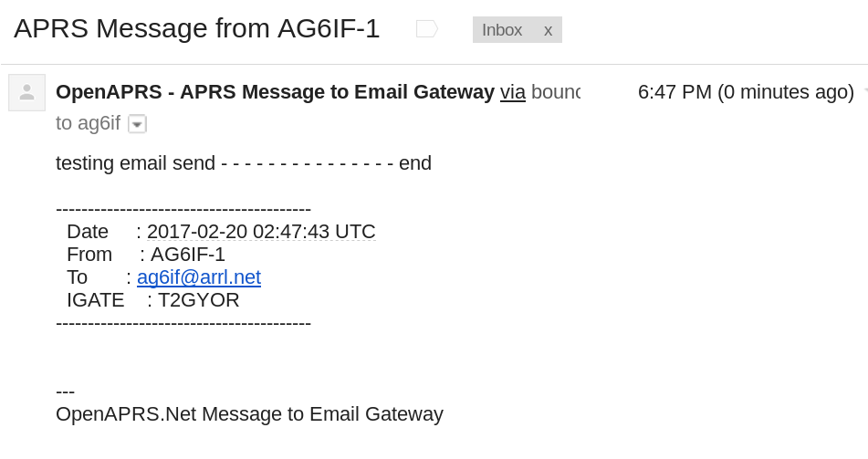Click sender name OpenAPRS - APRS Message to Email Gateway
This screenshot has height=459, width=868.
275,92
